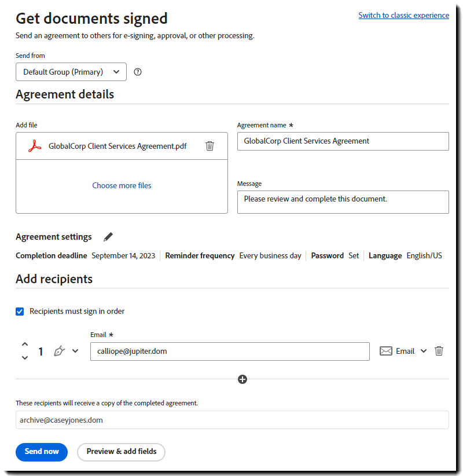The height and width of the screenshot is (476, 463).
Task: Move recipient 1 down with the down arrow
Action: click(x=25, y=358)
